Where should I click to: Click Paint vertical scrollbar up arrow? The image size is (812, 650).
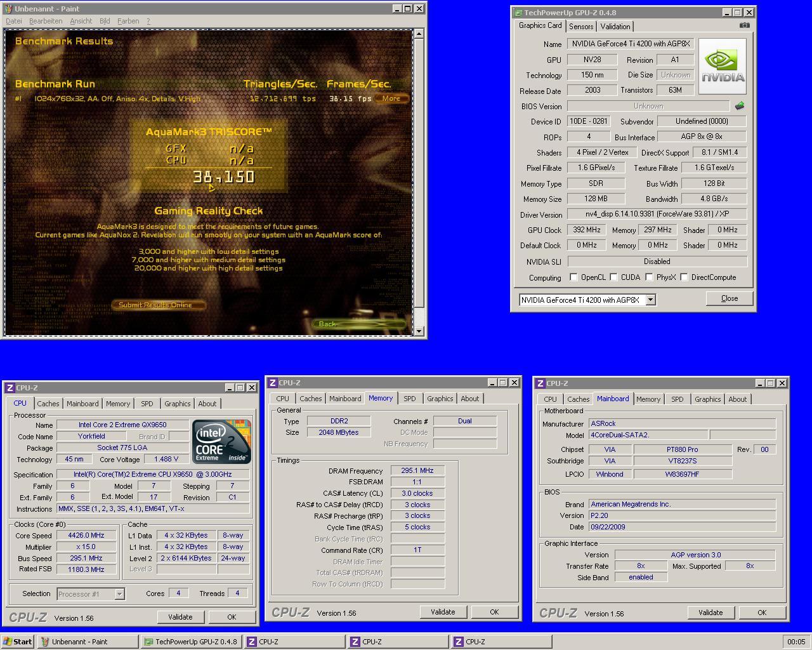[419, 33]
